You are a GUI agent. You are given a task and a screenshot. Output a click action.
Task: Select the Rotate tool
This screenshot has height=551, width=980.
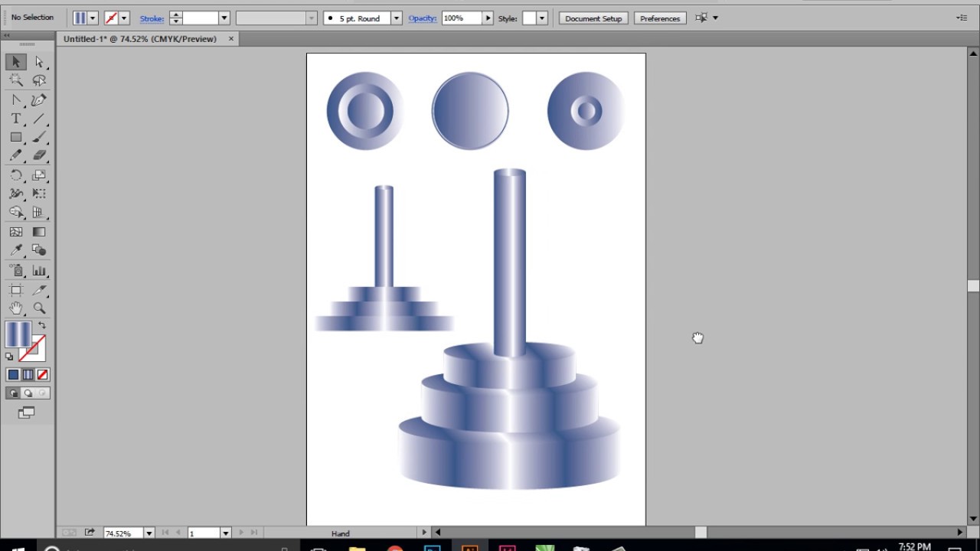(16, 175)
